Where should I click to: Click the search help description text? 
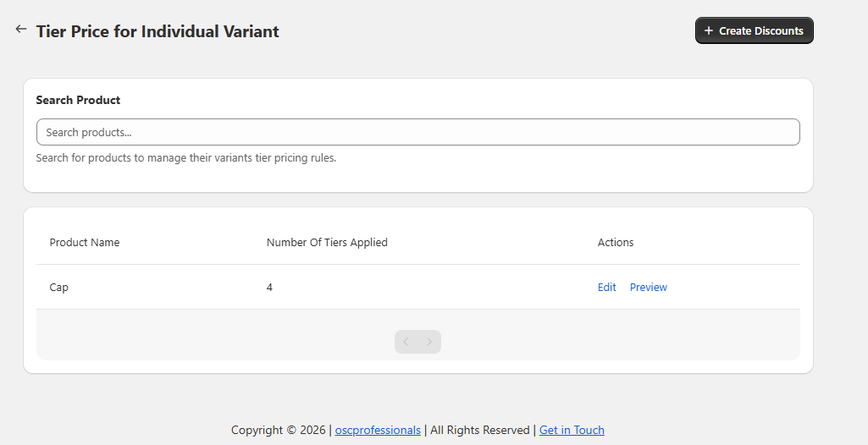186,158
